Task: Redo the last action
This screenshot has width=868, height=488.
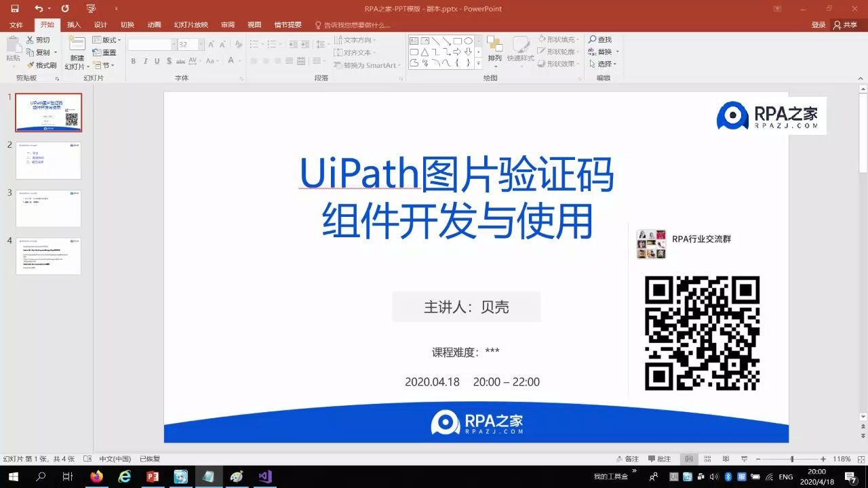Action: click(x=65, y=9)
